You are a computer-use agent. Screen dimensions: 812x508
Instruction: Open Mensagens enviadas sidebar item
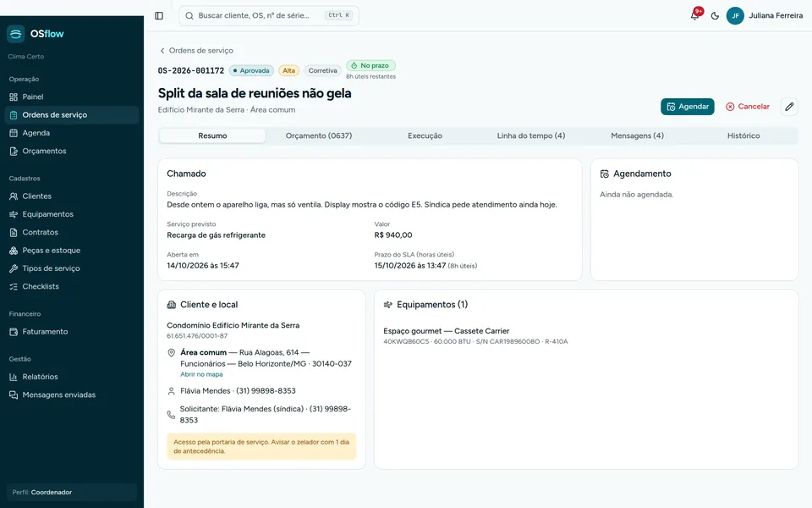coord(71,395)
